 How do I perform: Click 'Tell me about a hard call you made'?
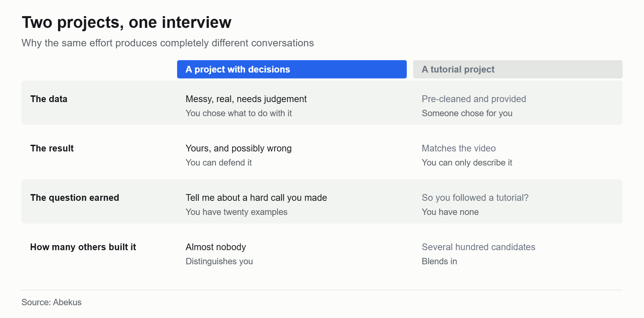click(x=256, y=198)
